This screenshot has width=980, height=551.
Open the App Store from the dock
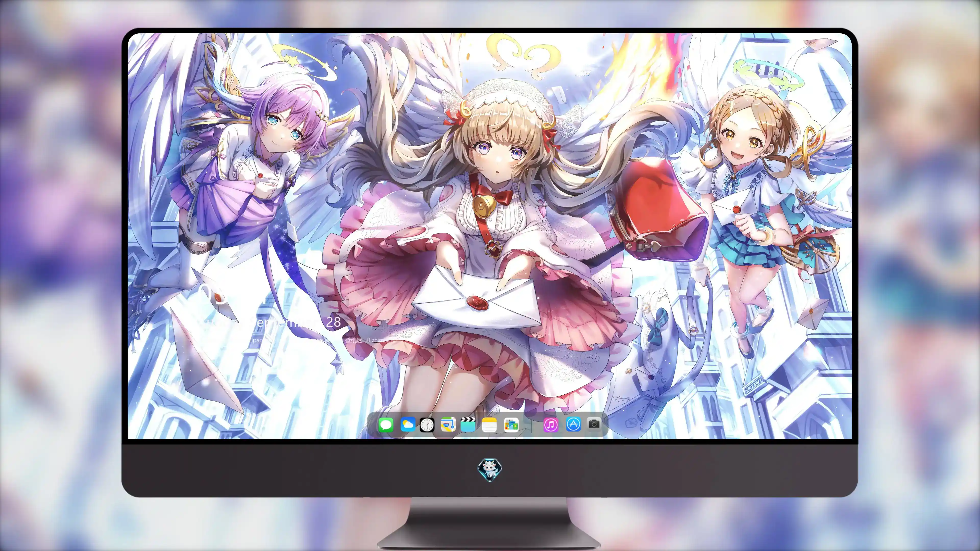(573, 424)
